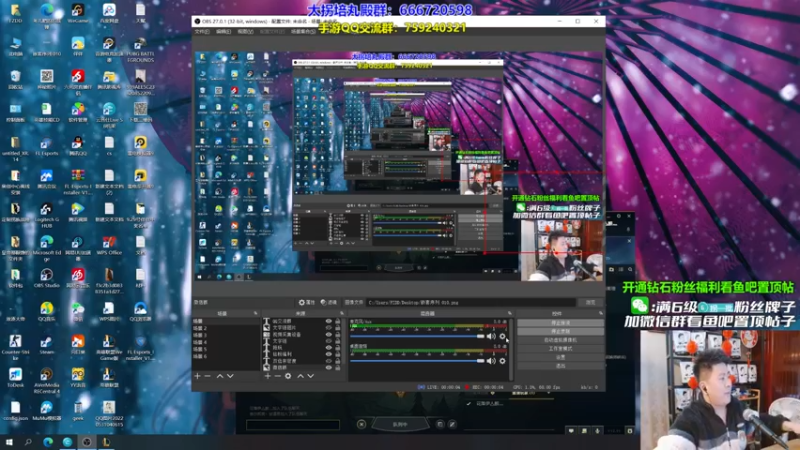Remove the selected scene with the minus icon
Screen dimensions: 800x450
tap(208, 376)
